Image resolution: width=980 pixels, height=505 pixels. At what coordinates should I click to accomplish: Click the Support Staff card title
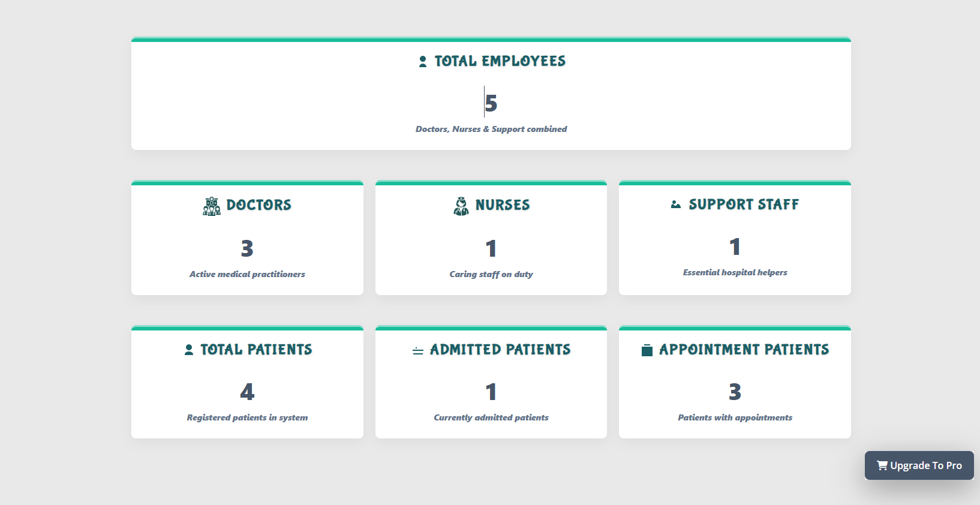click(x=744, y=205)
